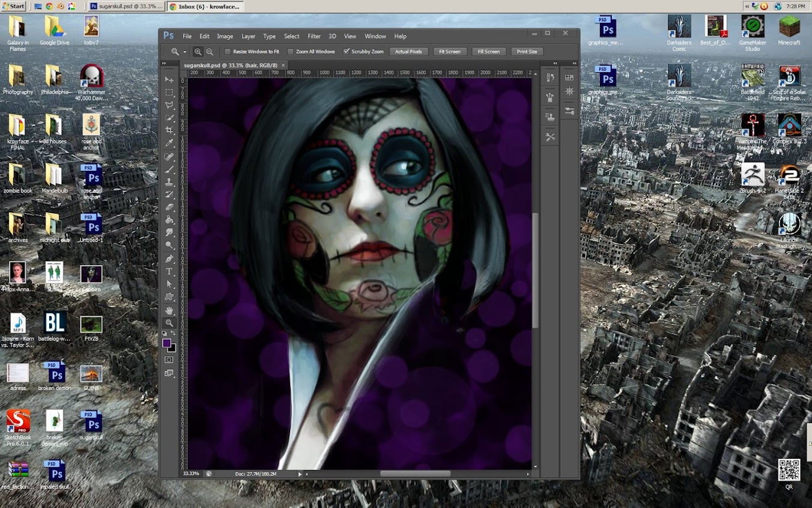Screen dimensions: 812x508
Task: Select the Dodge tool
Action: click(169, 245)
